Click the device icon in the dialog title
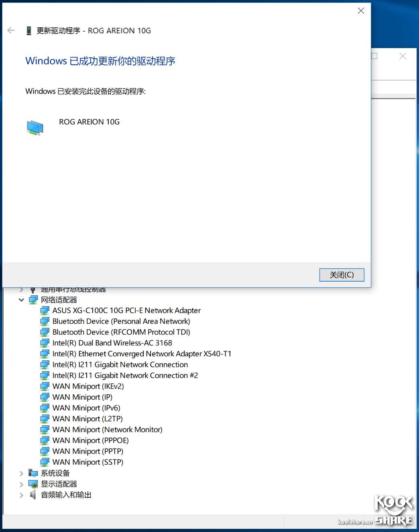 click(x=28, y=30)
